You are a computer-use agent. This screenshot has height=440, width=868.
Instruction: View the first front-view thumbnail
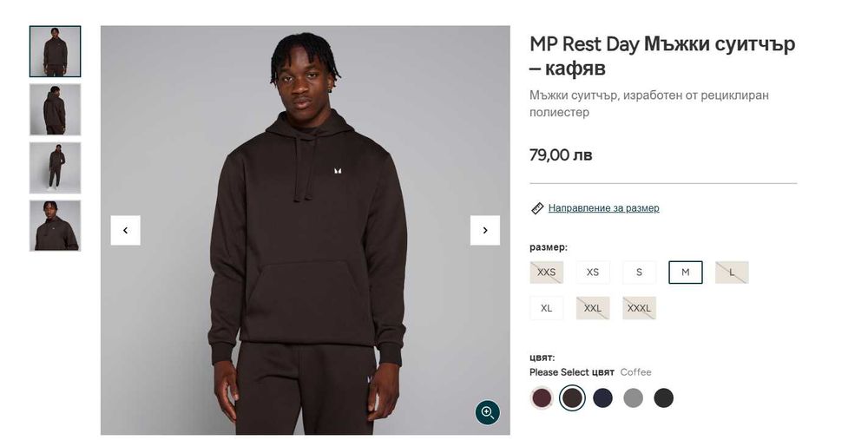click(55, 51)
